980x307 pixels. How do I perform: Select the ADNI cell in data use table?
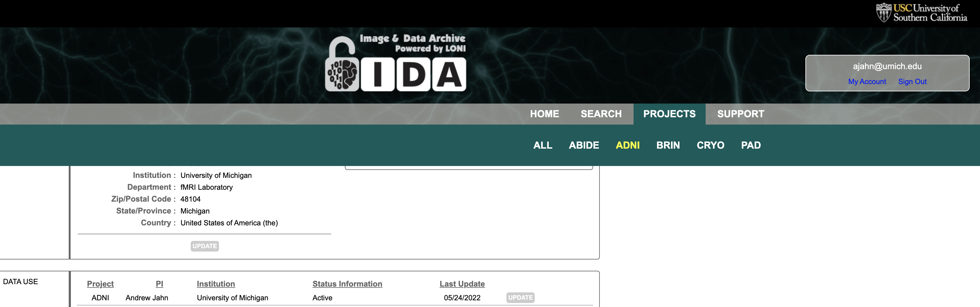tap(100, 298)
